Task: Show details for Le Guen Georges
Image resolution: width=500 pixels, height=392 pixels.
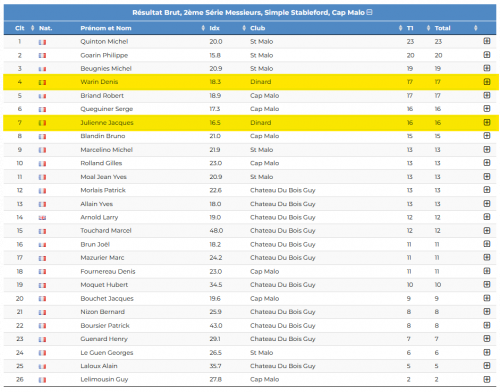Action: click(487, 352)
